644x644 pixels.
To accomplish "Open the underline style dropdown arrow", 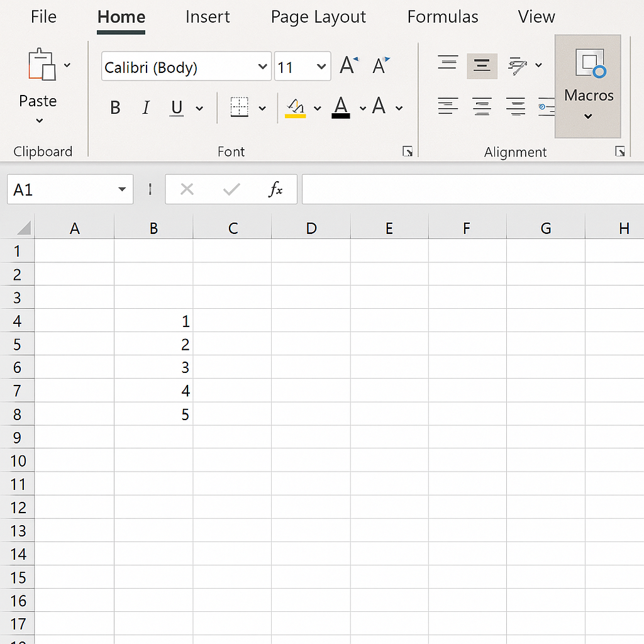I will pos(199,108).
